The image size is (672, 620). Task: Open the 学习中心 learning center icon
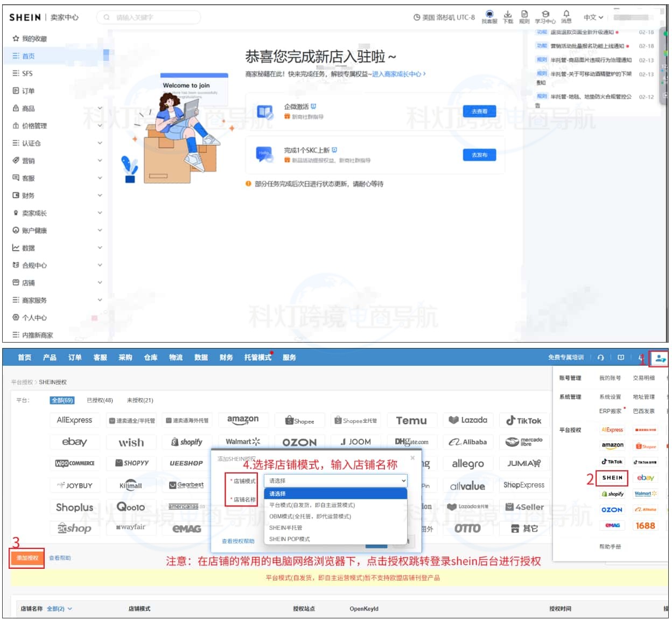(545, 17)
